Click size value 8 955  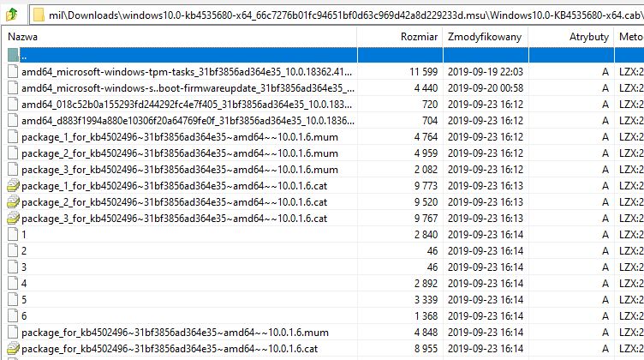(x=426, y=349)
